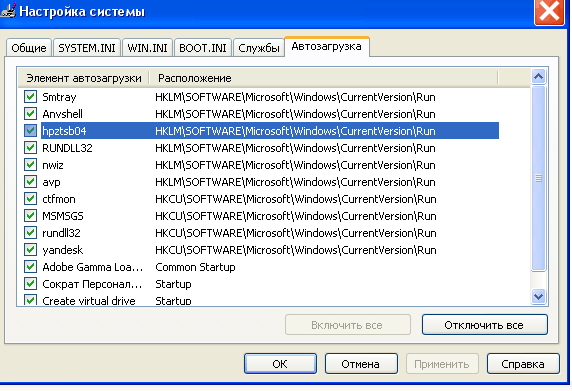Screen dimensions: 572x391
Task: Click the Common Startup location text
Action: (x=195, y=267)
